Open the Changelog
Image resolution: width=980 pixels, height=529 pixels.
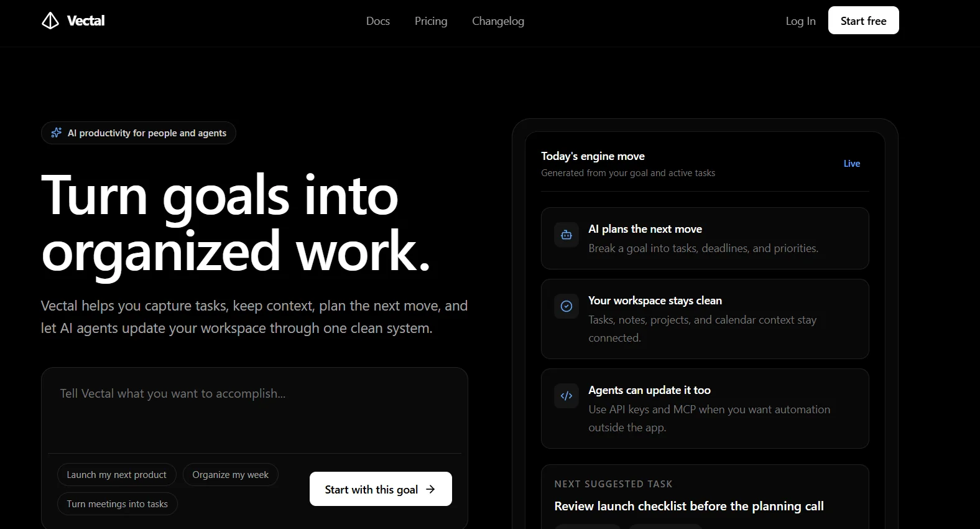pyautogui.click(x=498, y=21)
